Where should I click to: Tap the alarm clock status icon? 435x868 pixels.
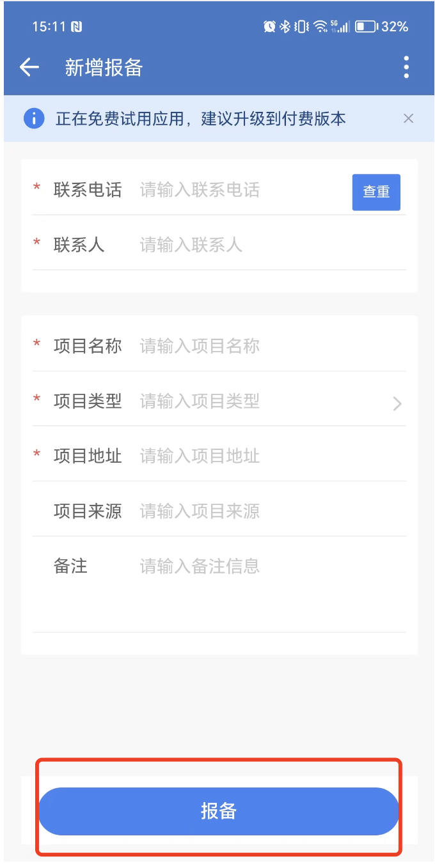[269, 27]
